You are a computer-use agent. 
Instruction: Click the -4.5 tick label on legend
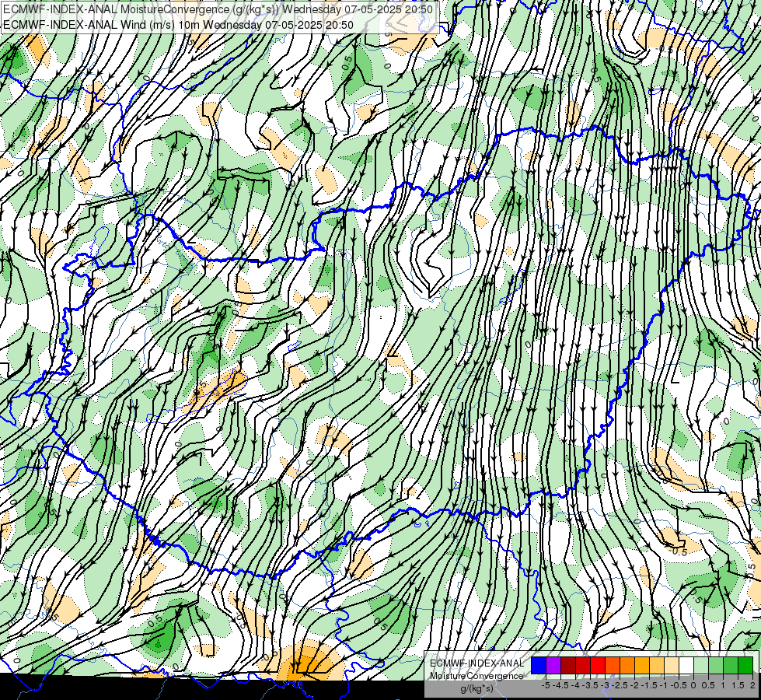tap(560, 685)
